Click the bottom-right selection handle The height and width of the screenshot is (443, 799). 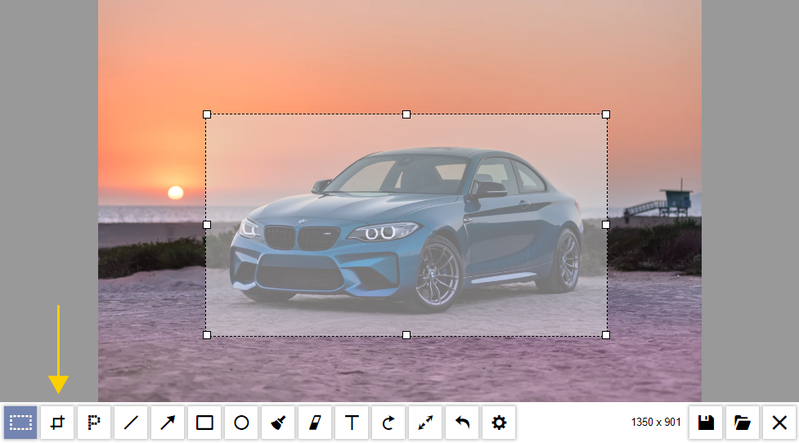click(x=606, y=335)
